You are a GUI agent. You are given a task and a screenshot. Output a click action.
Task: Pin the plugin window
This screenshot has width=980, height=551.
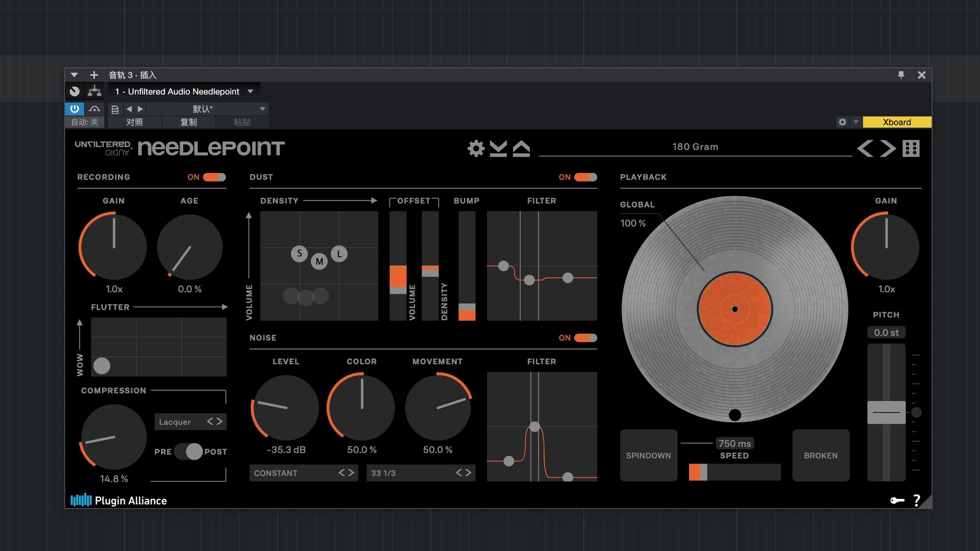(901, 75)
